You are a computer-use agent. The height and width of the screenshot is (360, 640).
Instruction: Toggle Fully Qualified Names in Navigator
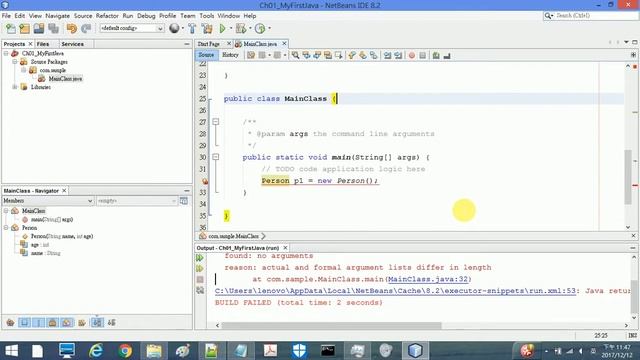(x=82, y=323)
